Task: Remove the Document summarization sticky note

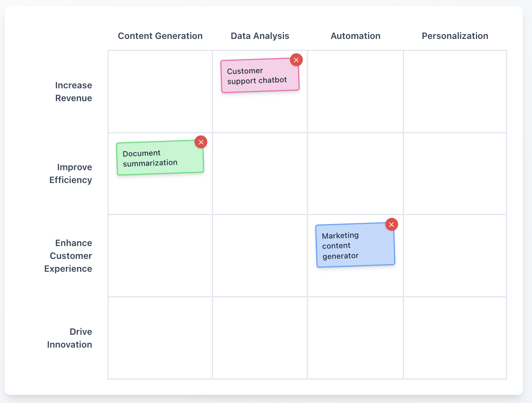Action: [201, 142]
